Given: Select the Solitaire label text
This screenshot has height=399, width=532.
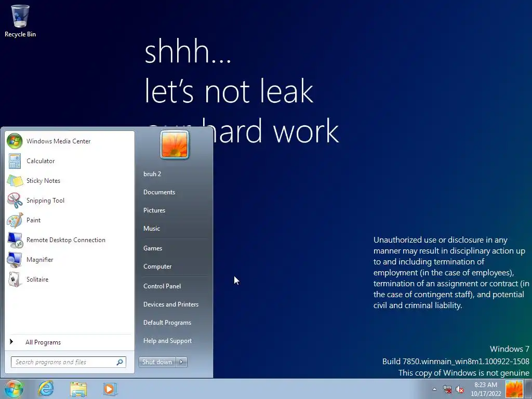Looking at the screenshot, I should tap(37, 279).
